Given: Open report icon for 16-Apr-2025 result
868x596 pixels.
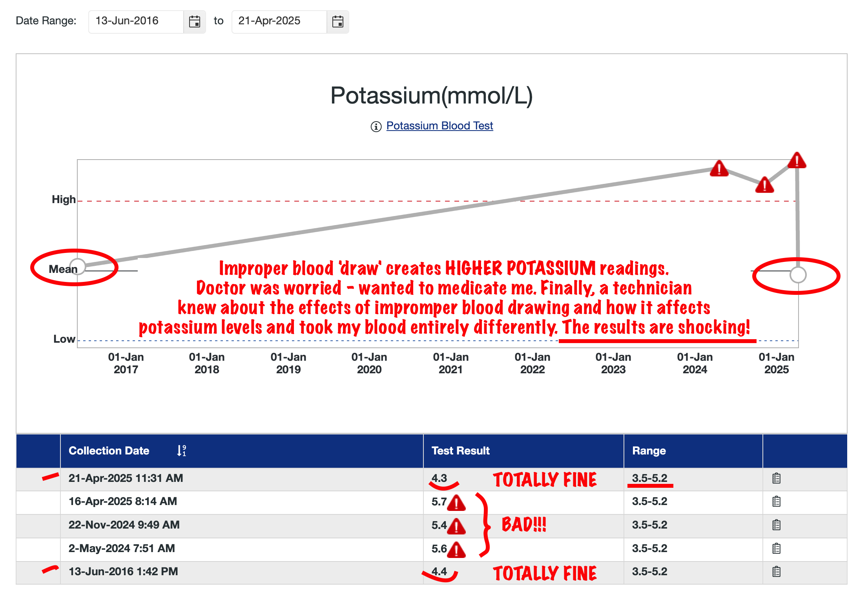Looking at the screenshot, I should [x=776, y=502].
